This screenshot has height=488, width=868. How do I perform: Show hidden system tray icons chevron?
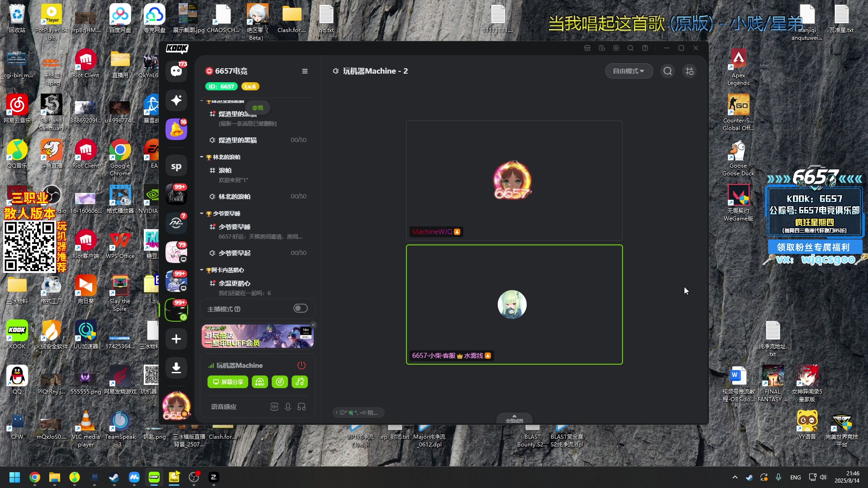tap(735, 477)
